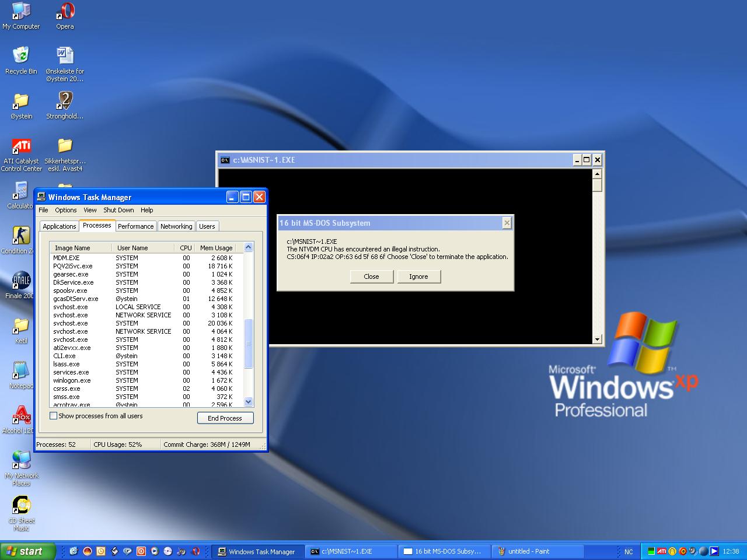The width and height of the screenshot is (747, 560).
Task: Select the CD Sheet Music icon
Action: pyautogui.click(x=21, y=513)
